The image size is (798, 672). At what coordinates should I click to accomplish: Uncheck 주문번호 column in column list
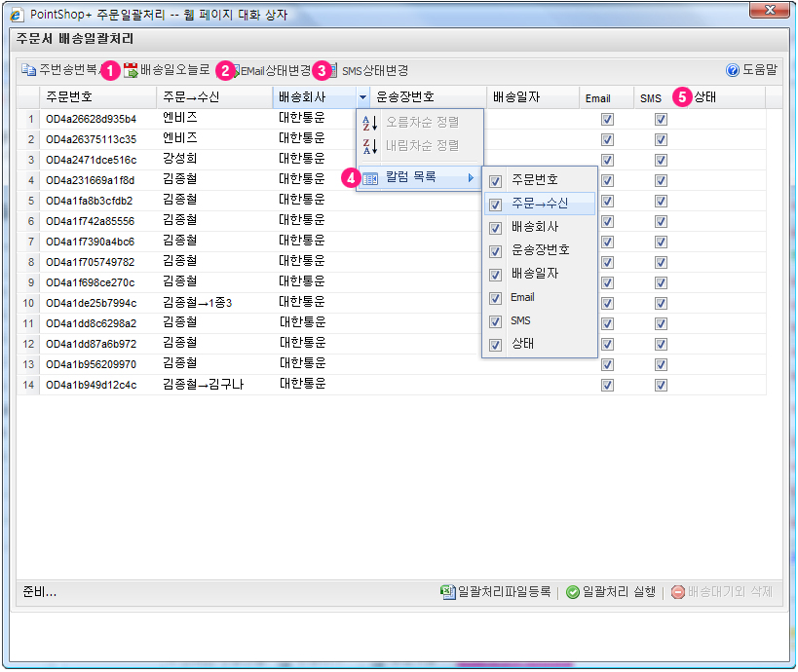(496, 180)
